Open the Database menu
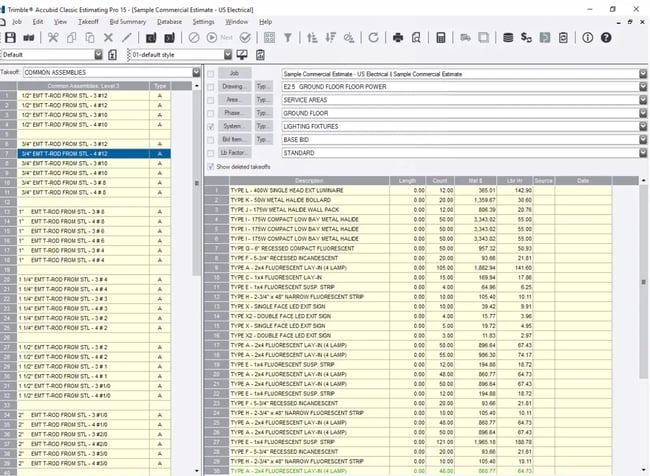 click(170, 21)
